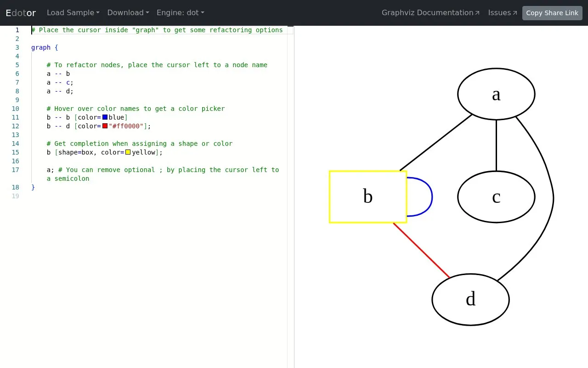Screen dimensions: 588x368
Task: Click Copy Share Link button
Action: coord(552,13)
